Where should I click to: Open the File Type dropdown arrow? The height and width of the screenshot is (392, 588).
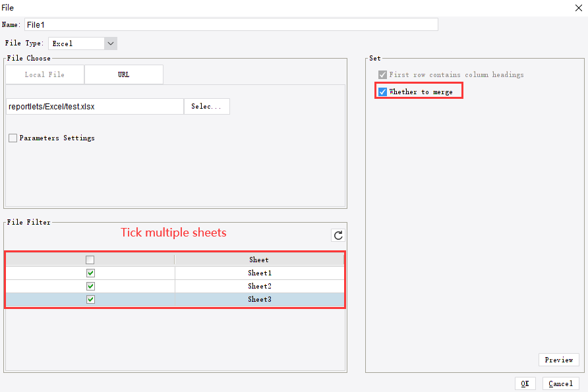coord(111,43)
